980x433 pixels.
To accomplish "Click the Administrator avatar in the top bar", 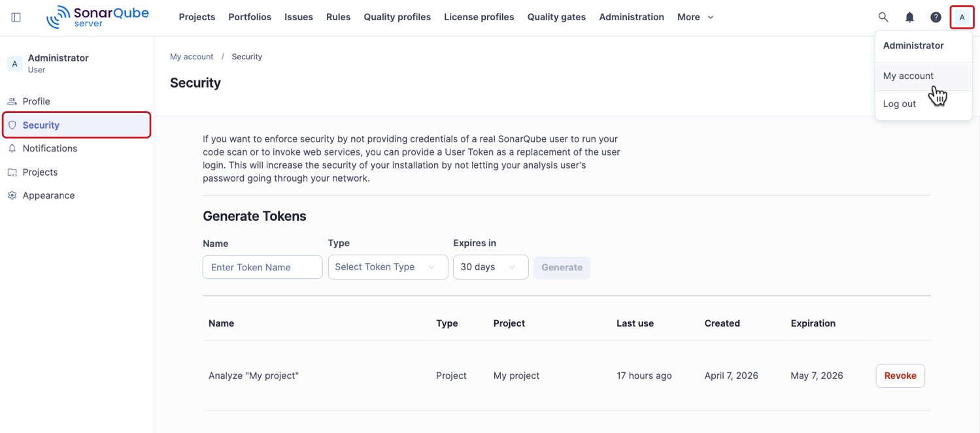I will point(961,17).
